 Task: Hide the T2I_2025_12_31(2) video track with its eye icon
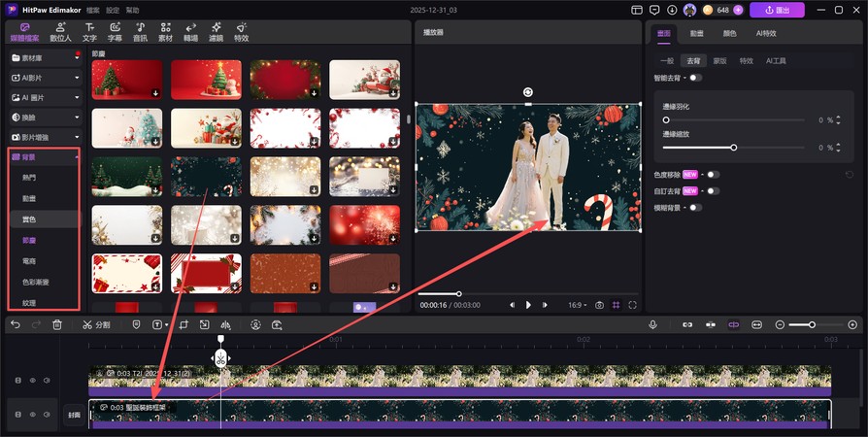(33, 381)
